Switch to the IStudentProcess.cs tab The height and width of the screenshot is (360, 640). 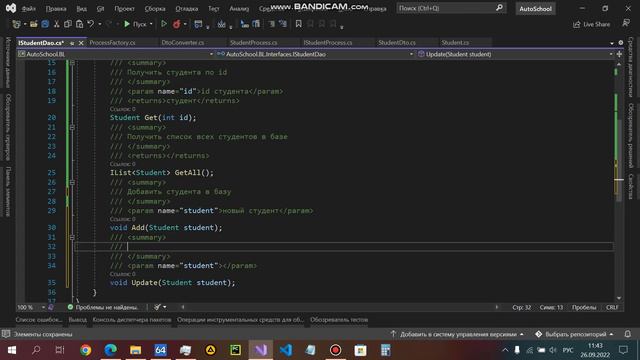click(x=328, y=42)
